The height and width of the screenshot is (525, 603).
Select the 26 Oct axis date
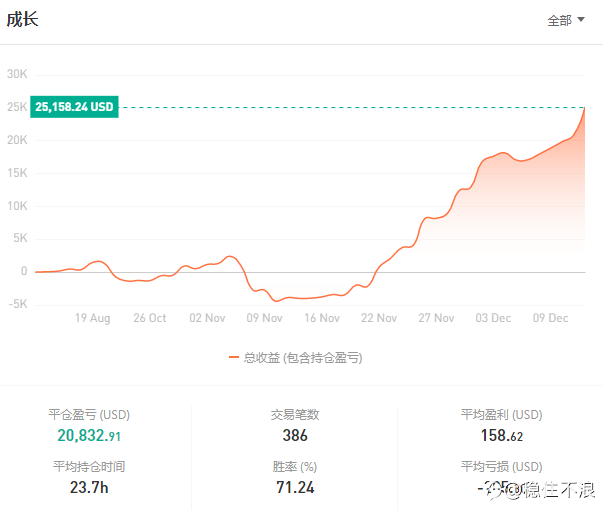(x=150, y=318)
